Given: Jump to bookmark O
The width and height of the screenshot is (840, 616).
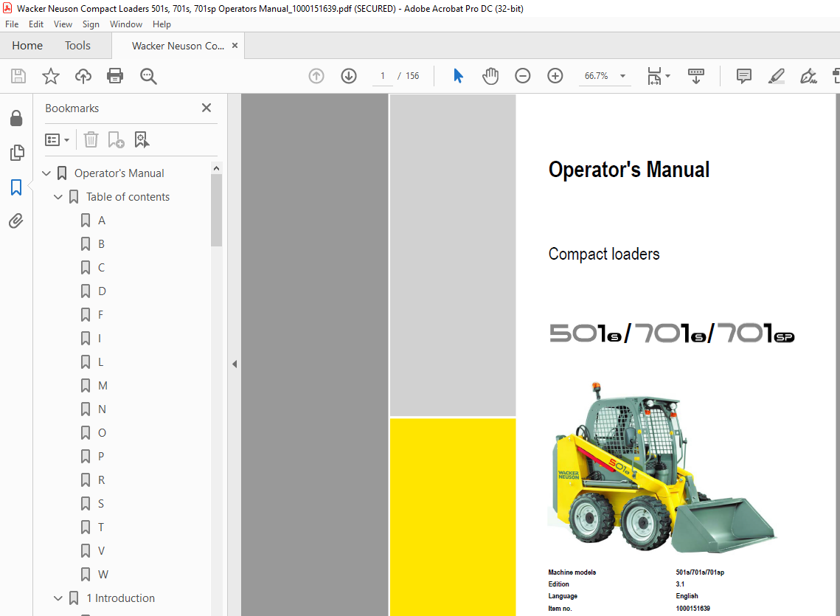Looking at the screenshot, I should (102, 432).
